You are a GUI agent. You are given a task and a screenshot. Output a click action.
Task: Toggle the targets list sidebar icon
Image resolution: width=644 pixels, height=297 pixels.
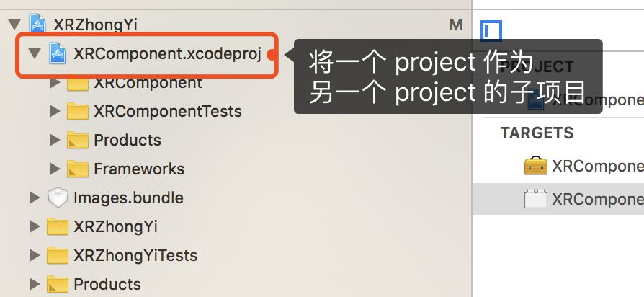coord(491,31)
